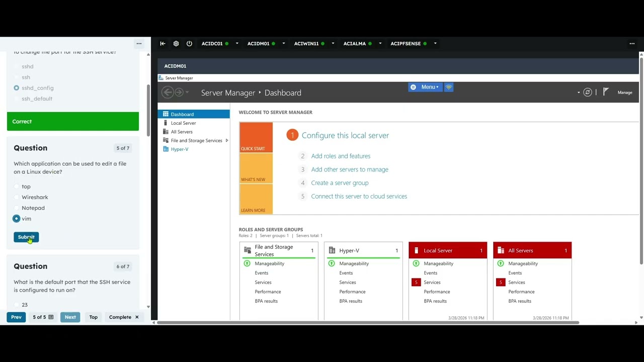The image size is (644, 362).
Task: Click the All Servers tile icon
Action: tap(501, 250)
